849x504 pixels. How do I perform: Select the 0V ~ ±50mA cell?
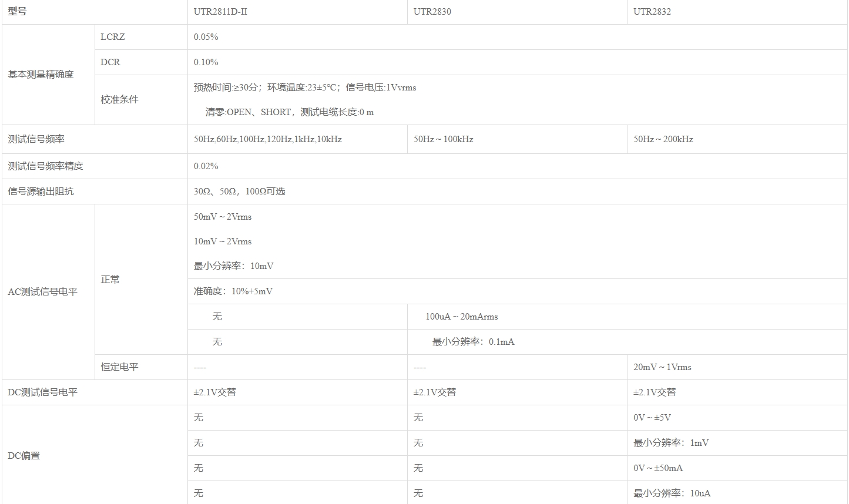pyautogui.click(x=737, y=468)
